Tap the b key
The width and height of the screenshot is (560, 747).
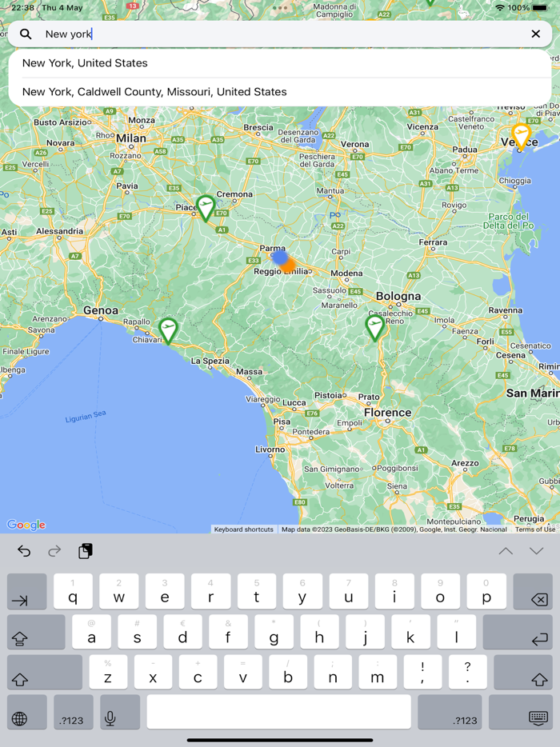coord(288,672)
